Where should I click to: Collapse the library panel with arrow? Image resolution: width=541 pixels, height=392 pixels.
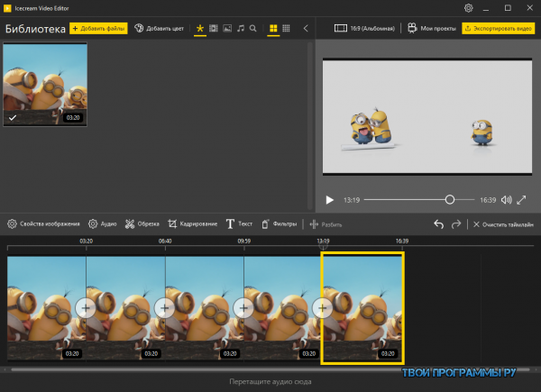coord(306,28)
